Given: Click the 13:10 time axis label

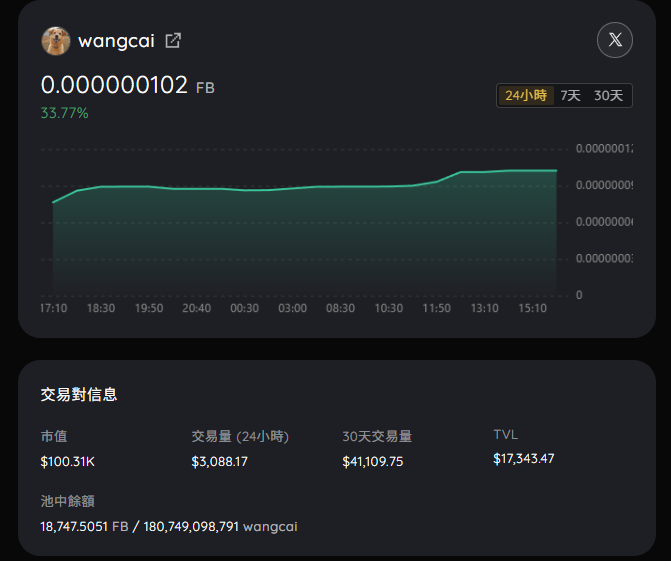Looking at the screenshot, I should pyautogui.click(x=484, y=308).
